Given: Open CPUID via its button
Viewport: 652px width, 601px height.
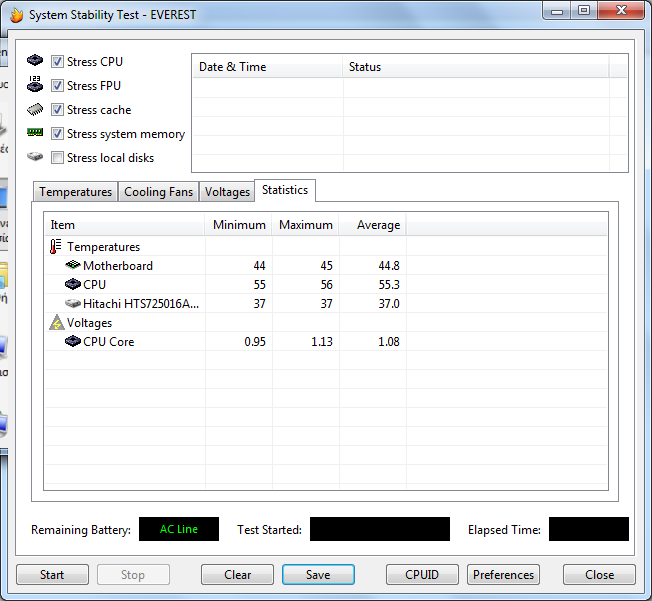Looking at the screenshot, I should coord(422,575).
